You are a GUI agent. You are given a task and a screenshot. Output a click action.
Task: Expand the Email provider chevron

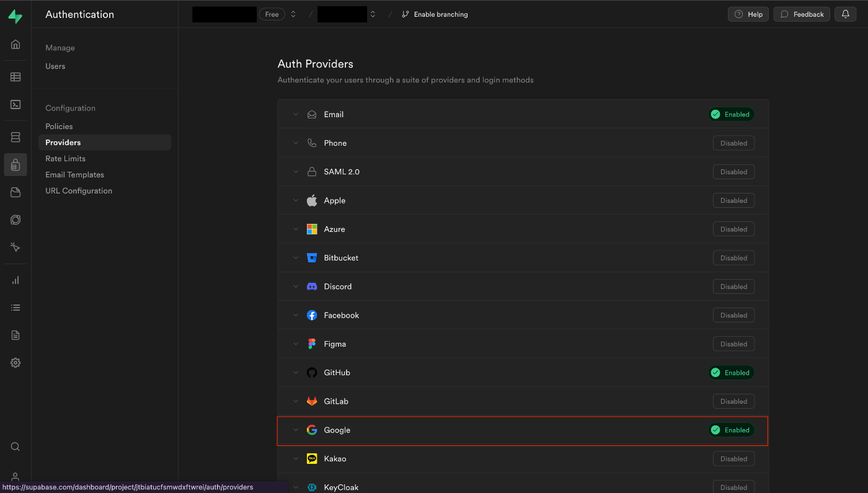click(x=296, y=114)
